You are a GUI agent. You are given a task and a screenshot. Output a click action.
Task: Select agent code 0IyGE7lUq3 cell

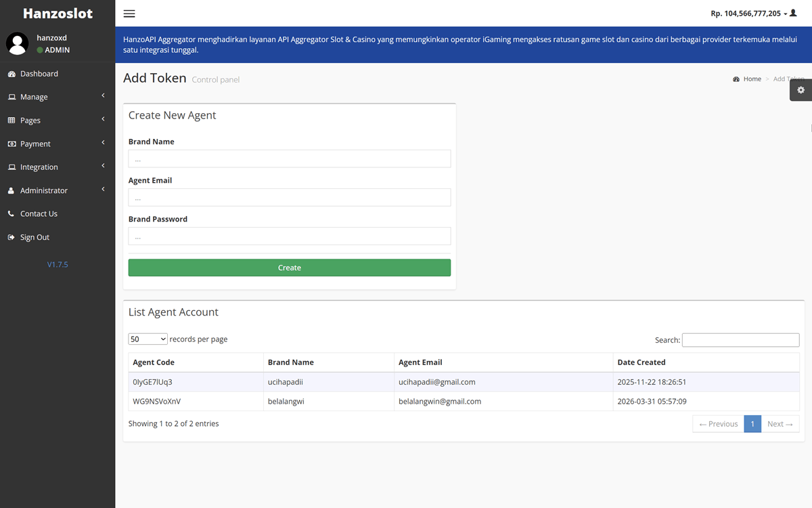pos(196,382)
